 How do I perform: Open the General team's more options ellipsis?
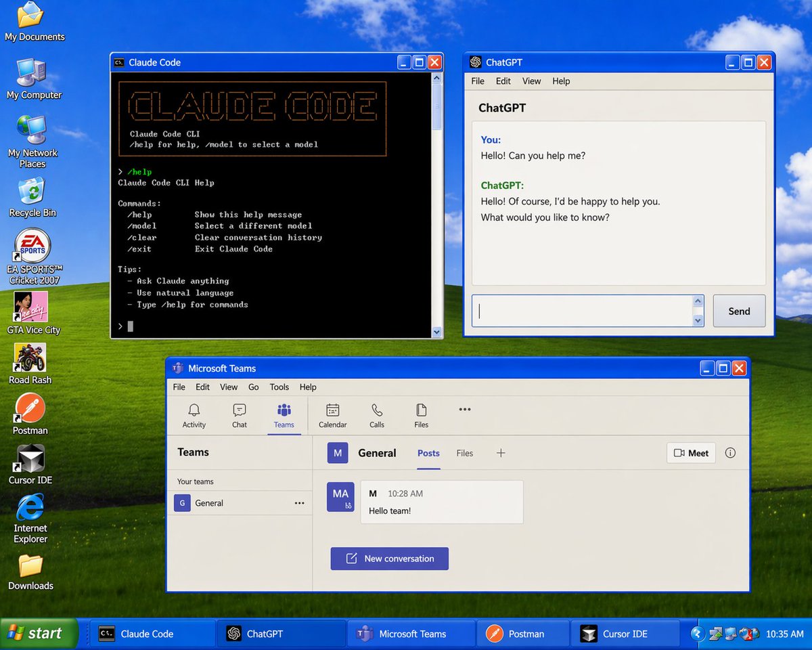point(299,503)
